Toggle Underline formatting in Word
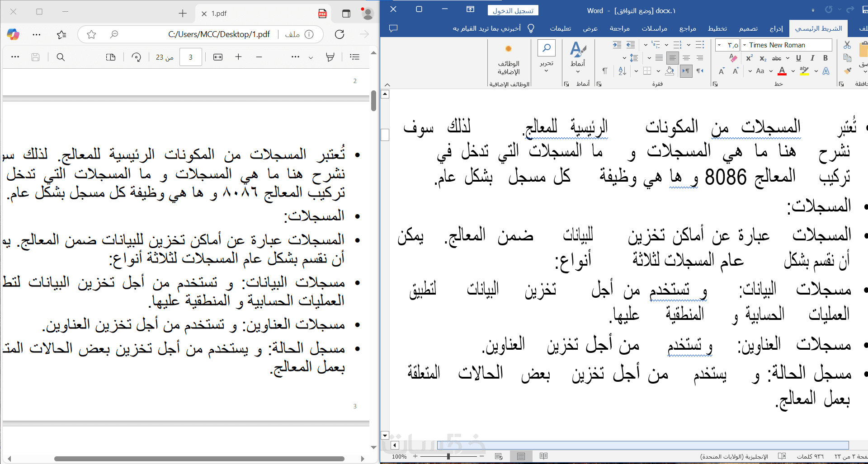This screenshot has height=464, width=868. pyautogui.click(x=798, y=58)
